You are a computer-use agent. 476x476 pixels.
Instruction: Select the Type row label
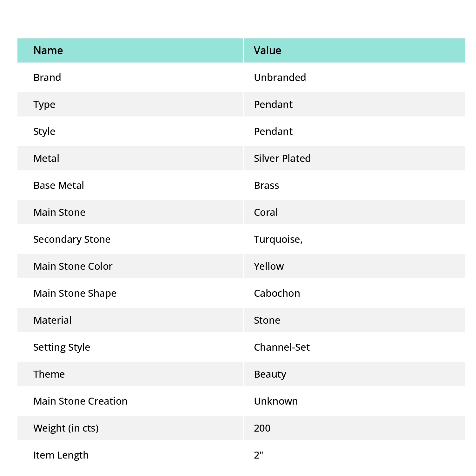44,104
